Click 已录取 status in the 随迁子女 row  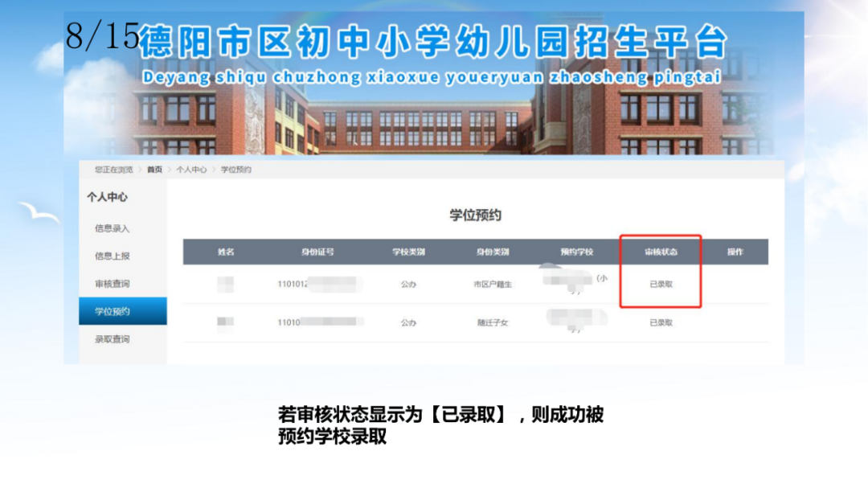[661, 322]
